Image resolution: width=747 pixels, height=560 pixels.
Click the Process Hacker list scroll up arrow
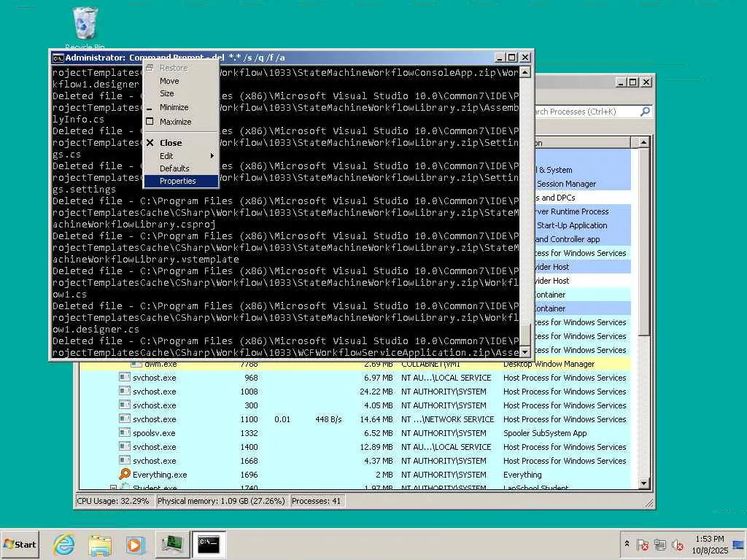click(x=643, y=142)
